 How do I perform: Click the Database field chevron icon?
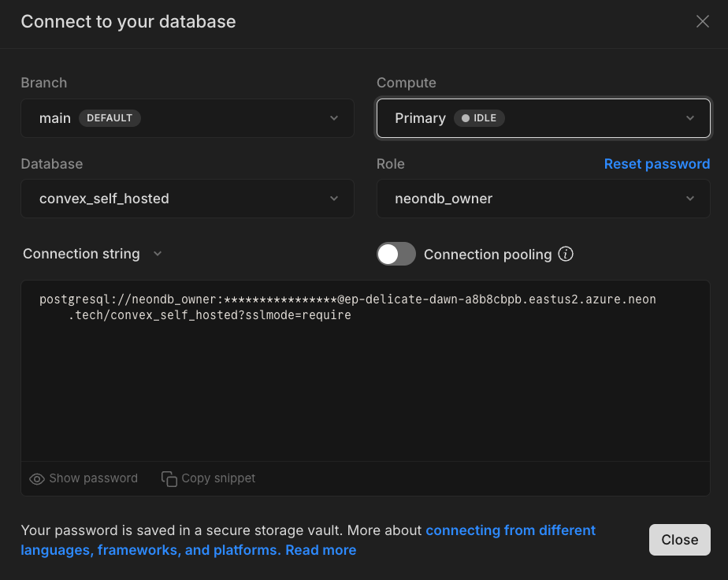[334, 199]
